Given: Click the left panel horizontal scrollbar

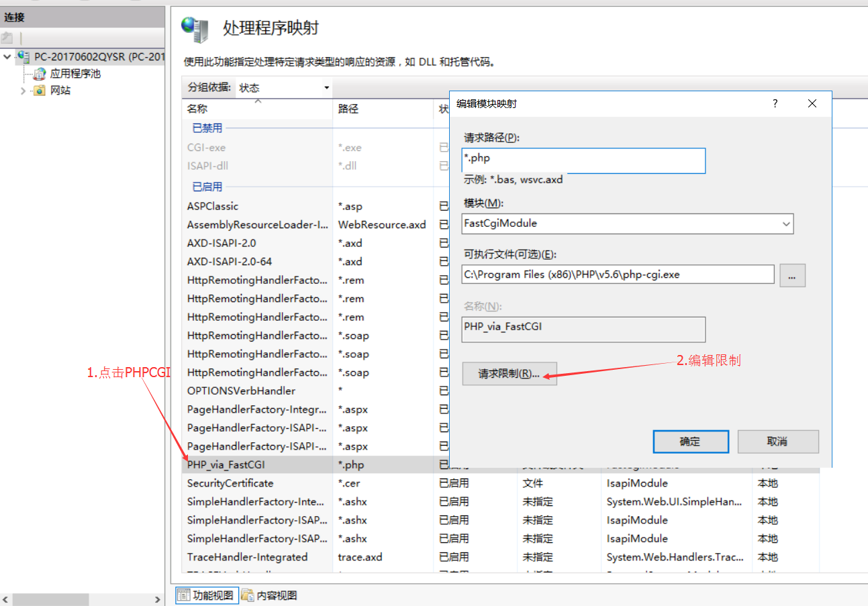Looking at the screenshot, I should pyautogui.click(x=81, y=599).
